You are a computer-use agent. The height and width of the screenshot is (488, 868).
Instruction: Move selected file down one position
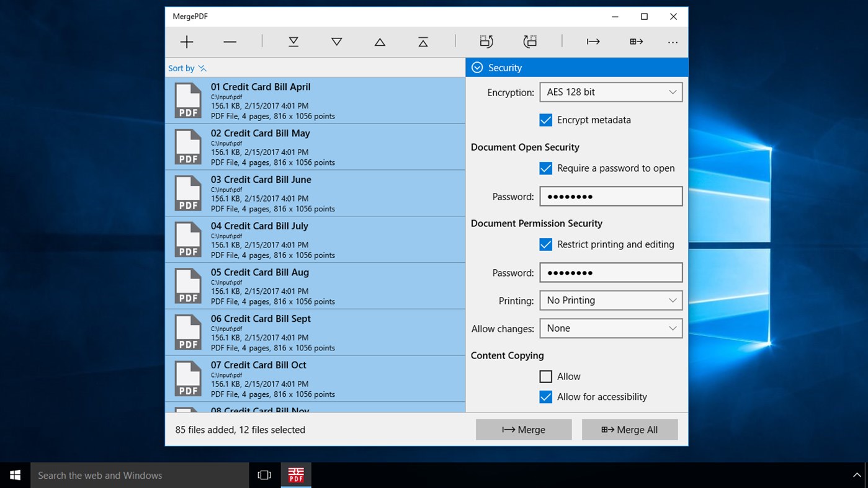[336, 42]
